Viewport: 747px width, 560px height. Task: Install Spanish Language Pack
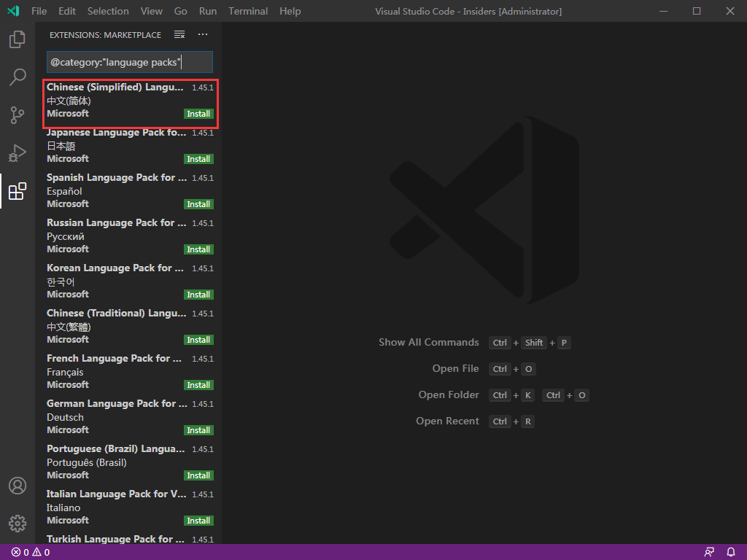(198, 204)
